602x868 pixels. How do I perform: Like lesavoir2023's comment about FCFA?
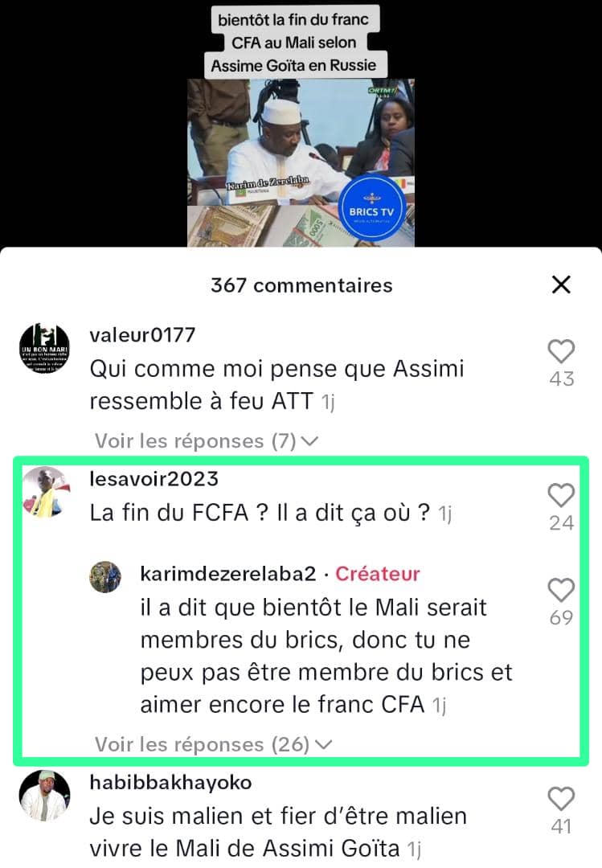pos(561,495)
